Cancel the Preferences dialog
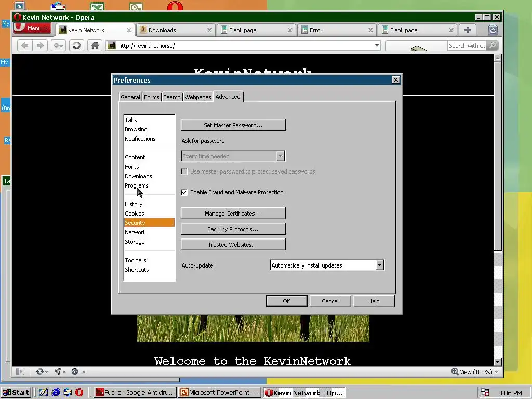This screenshot has height=399, width=532. click(330, 301)
